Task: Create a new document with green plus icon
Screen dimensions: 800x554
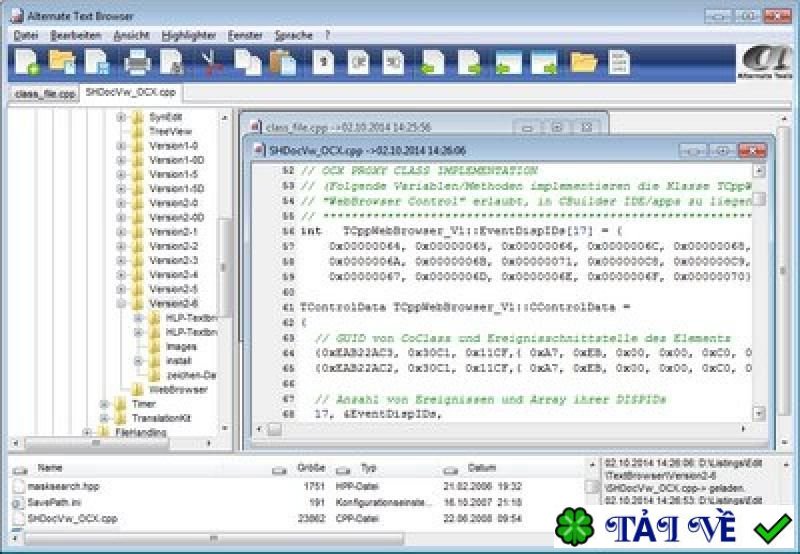Action: pos(28,62)
